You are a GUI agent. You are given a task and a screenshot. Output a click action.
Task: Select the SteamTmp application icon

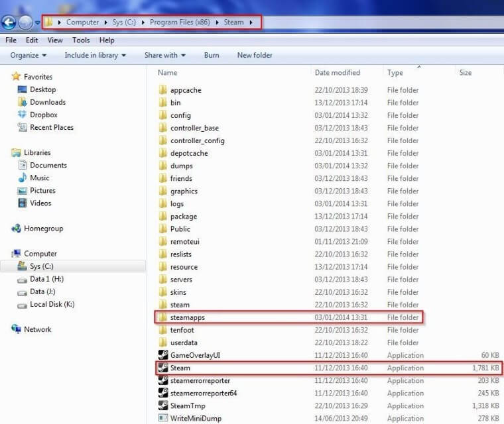coord(163,405)
